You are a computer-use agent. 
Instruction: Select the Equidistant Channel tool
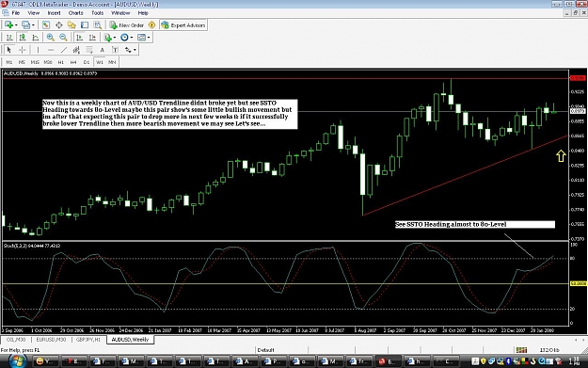click(x=76, y=50)
